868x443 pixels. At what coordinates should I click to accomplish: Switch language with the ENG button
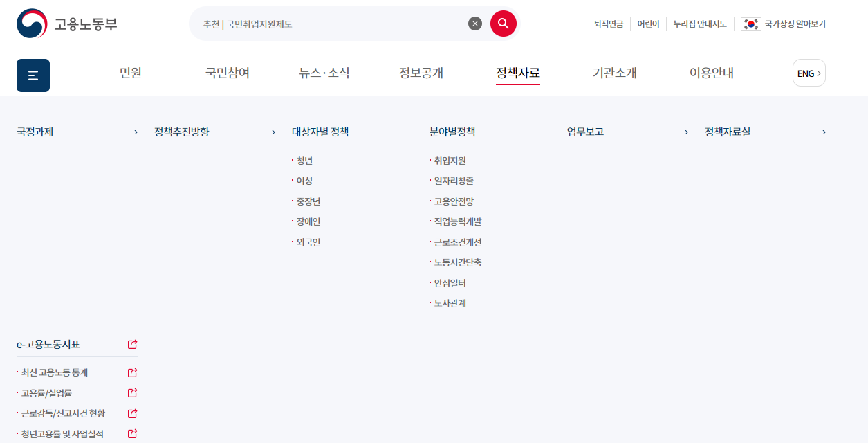coord(809,73)
